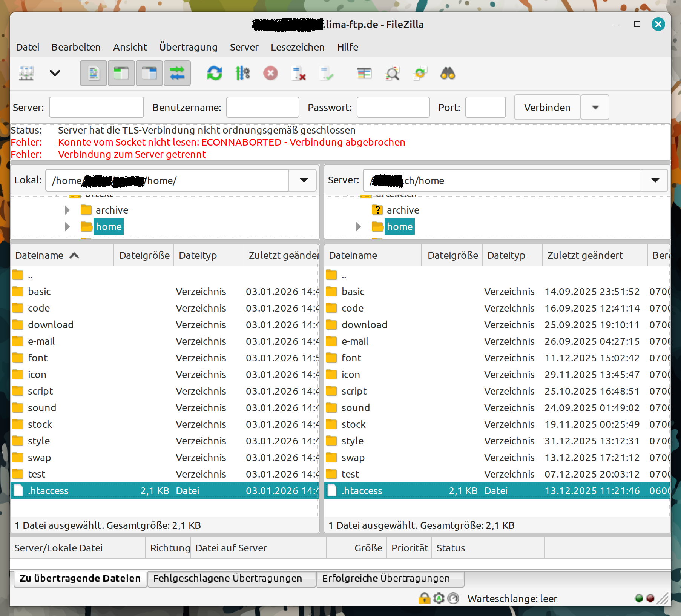Switch to Fehlgeschlagene Übertragungen tab
Screen dimensions: 681x616
232,578
